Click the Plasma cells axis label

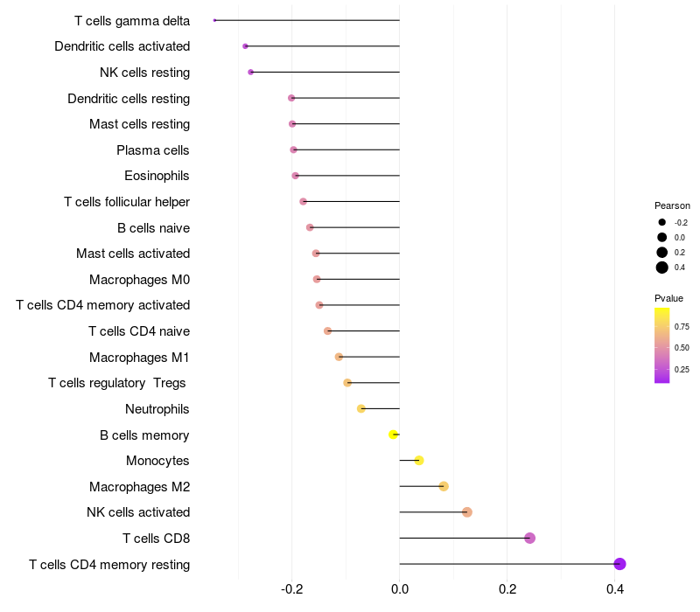point(153,150)
